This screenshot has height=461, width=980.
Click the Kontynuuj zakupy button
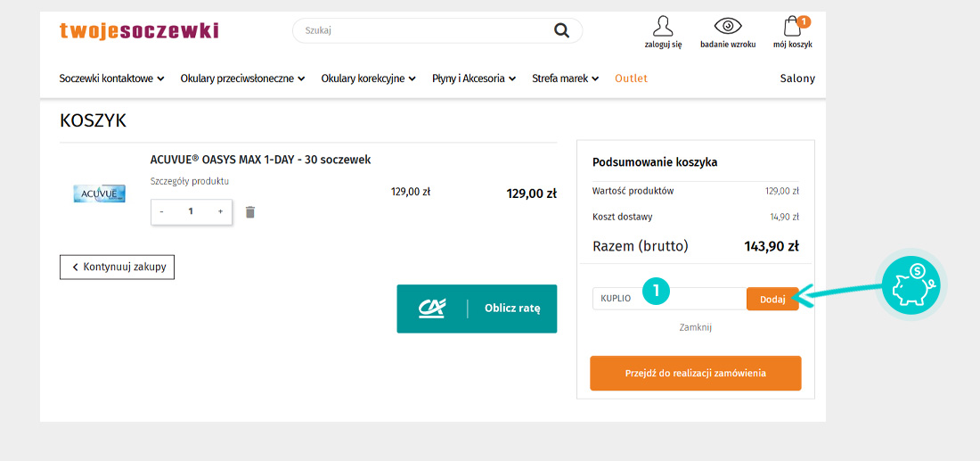click(x=117, y=268)
